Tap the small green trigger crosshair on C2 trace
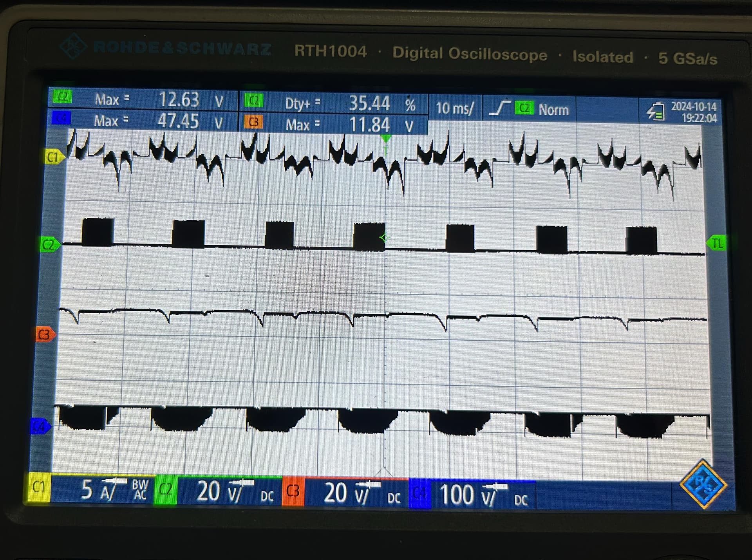752x560 pixels. click(384, 237)
